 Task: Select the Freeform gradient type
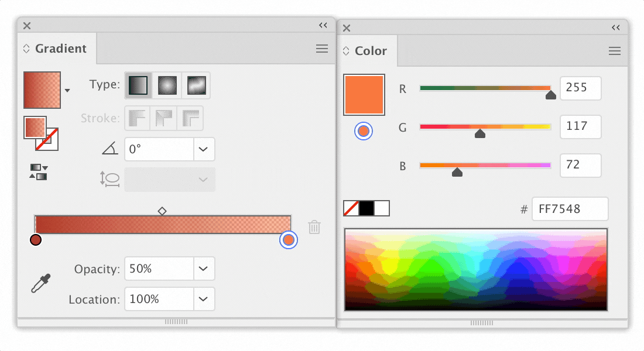click(x=196, y=85)
